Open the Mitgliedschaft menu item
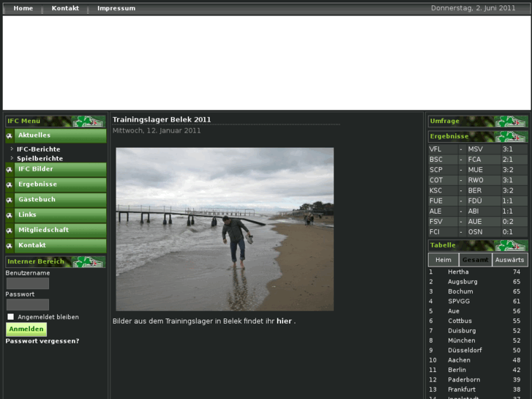 61,231
